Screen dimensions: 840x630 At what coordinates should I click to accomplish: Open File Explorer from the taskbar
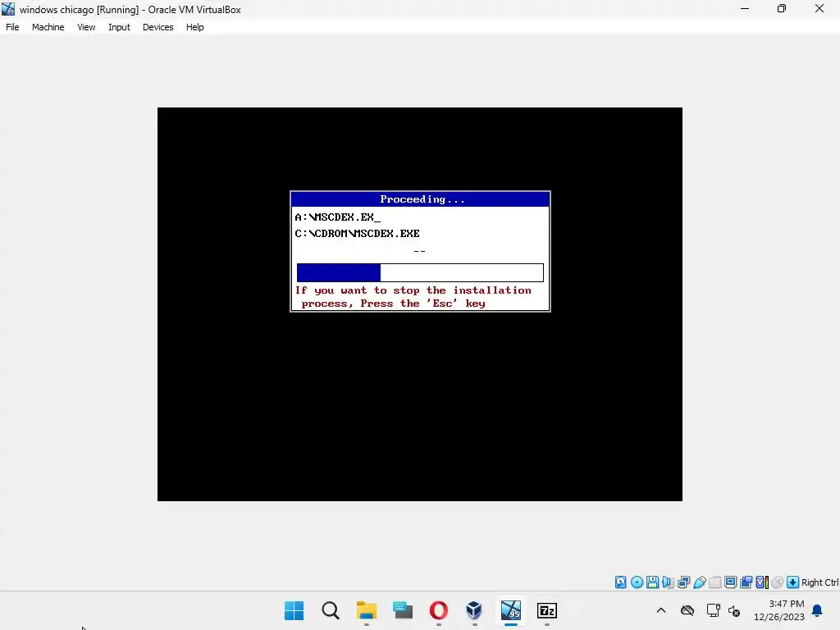(367, 610)
